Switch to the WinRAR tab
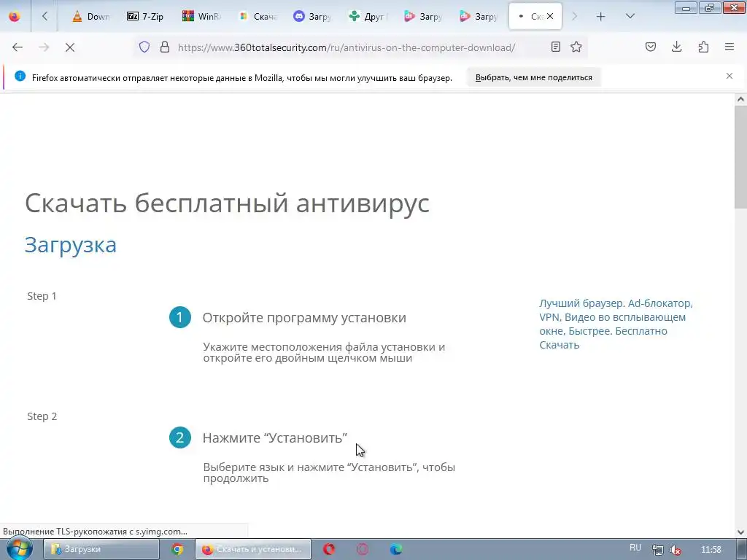Viewport: 747px width, 560px height. tap(201, 16)
